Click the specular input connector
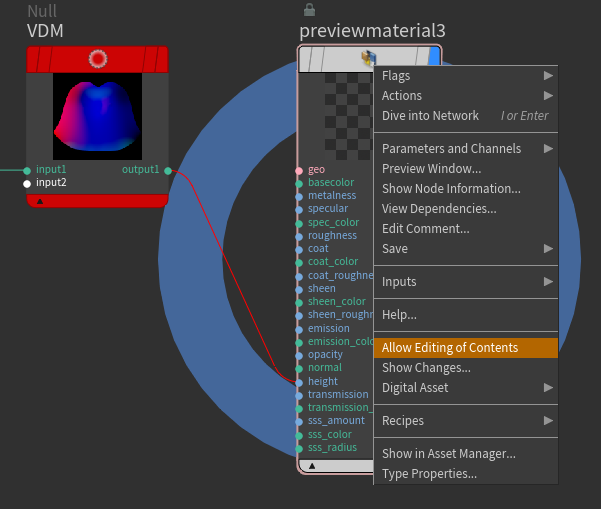The width and height of the screenshot is (601, 509). (x=299, y=210)
